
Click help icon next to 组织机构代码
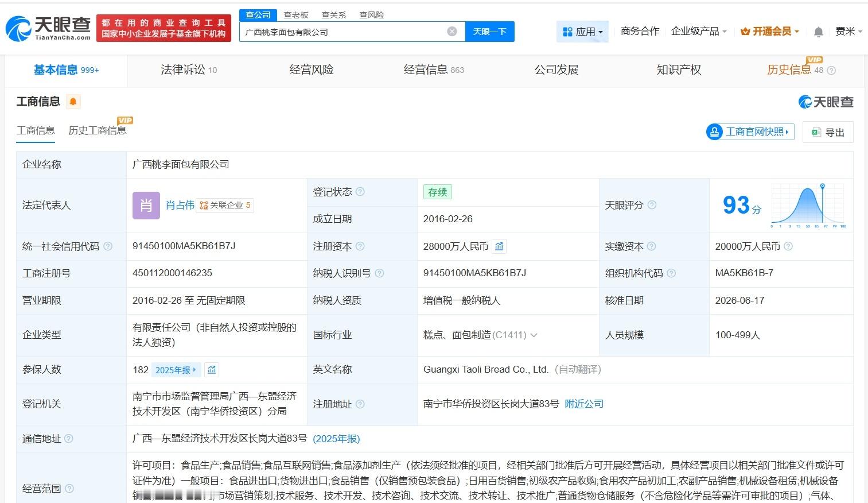point(671,273)
